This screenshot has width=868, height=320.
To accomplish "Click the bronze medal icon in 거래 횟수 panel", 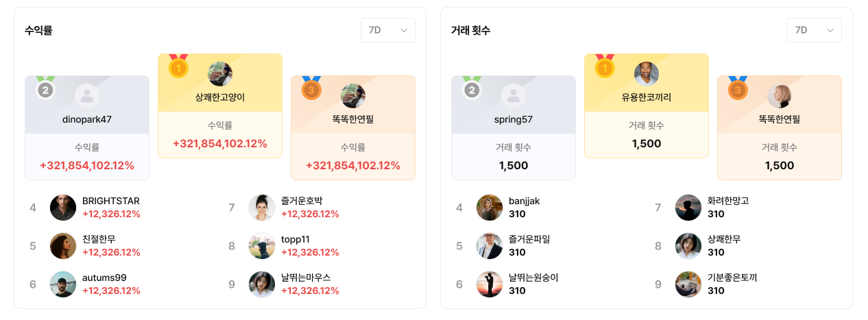I will point(738,88).
